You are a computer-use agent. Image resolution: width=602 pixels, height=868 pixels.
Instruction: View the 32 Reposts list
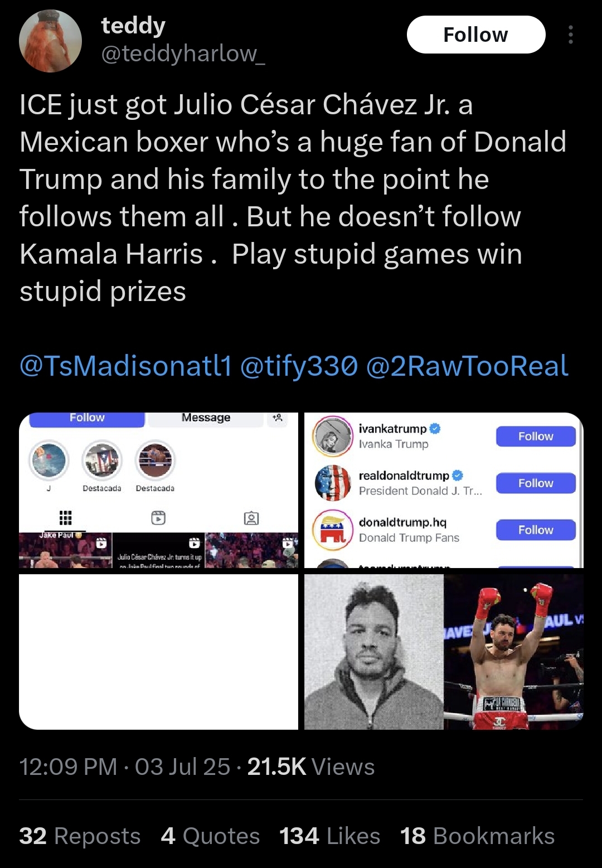80,836
